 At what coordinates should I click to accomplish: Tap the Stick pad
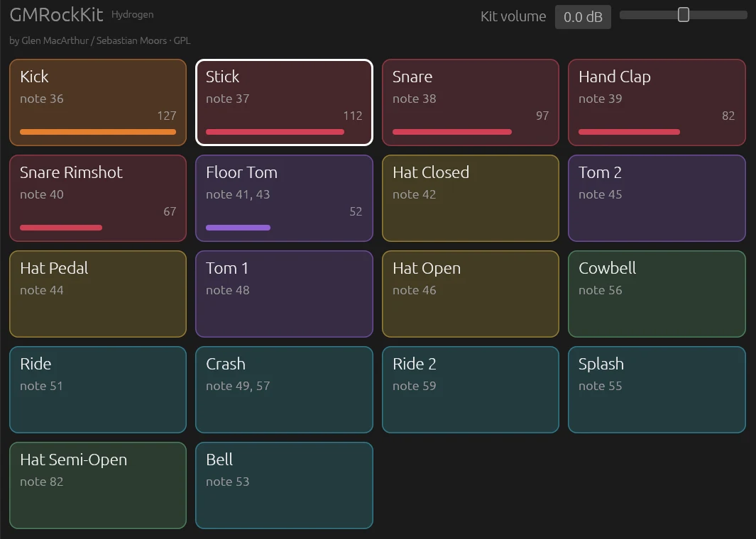284,102
